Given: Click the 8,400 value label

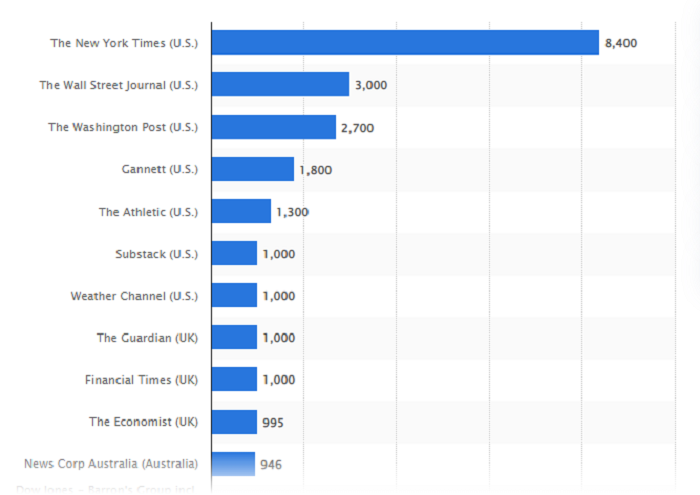Looking at the screenshot, I should coord(620,43).
